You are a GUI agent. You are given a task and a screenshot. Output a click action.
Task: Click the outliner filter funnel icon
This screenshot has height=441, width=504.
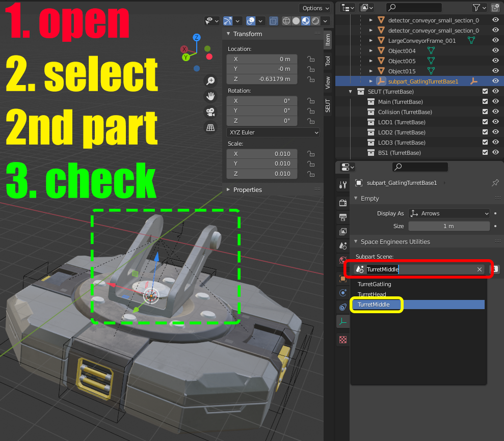476,8
